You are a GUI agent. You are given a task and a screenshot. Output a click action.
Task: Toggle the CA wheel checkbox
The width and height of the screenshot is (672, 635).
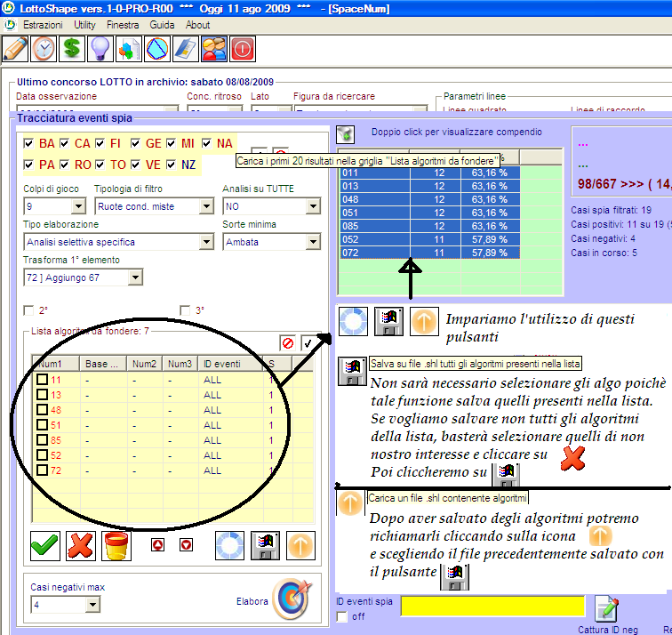[64, 144]
